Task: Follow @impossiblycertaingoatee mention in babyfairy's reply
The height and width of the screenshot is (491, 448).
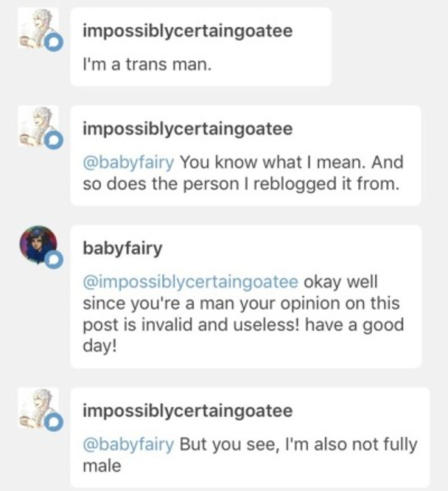Action: pyautogui.click(x=190, y=282)
